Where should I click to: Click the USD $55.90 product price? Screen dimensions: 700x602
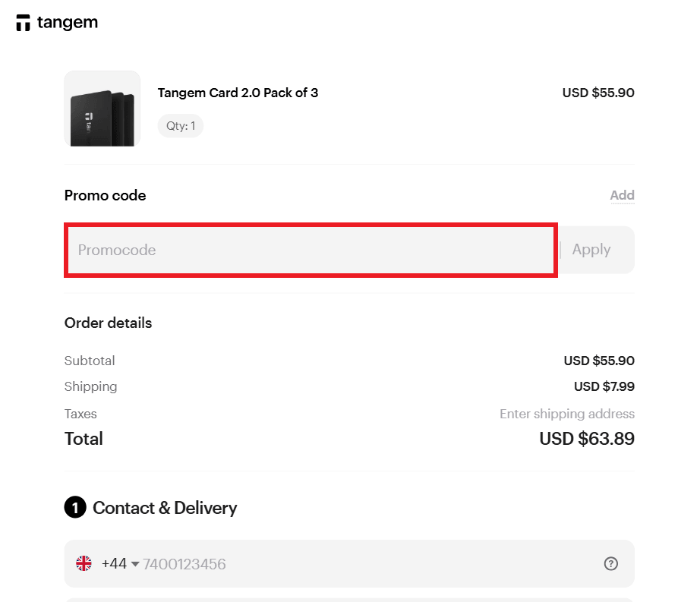coord(598,93)
